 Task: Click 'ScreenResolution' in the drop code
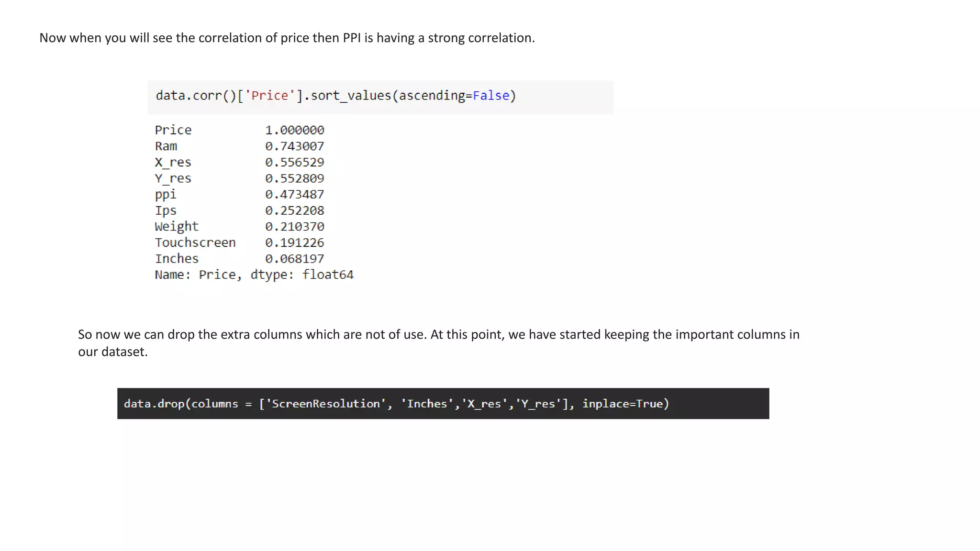[x=326, y=404]
